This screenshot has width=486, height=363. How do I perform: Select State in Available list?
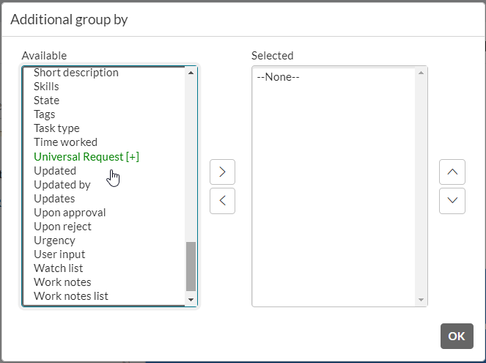pyautogui.click(x=47, y=100)
